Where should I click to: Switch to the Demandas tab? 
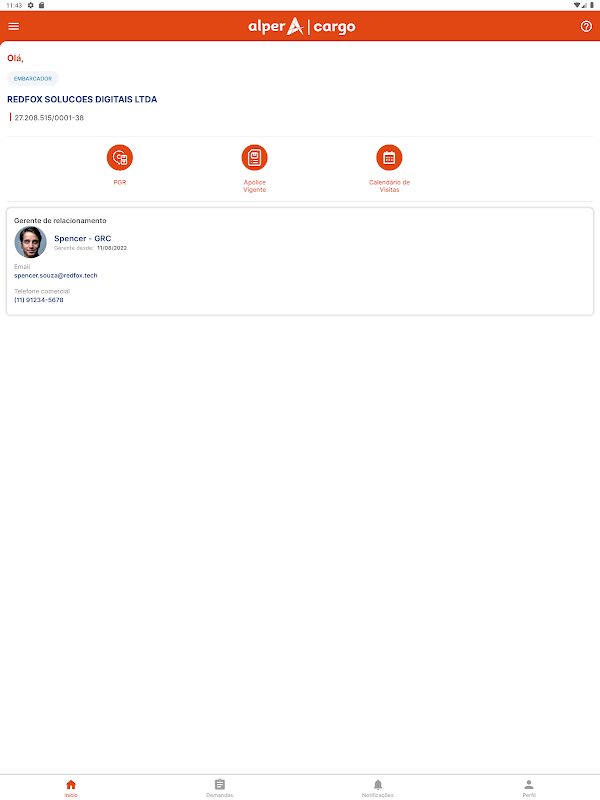coord(220,788)
